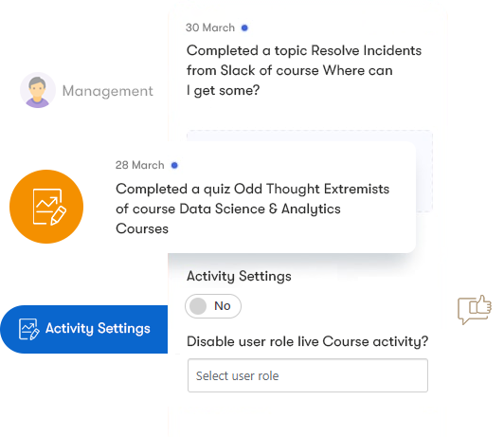Click the Data Science & Analytics Courses text

[228, 219]
